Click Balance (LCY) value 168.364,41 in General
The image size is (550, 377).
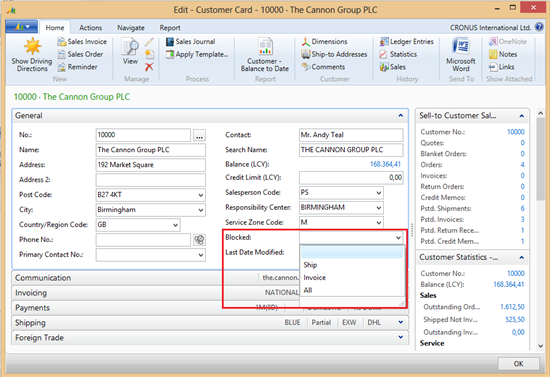click(x=385, y=164)
